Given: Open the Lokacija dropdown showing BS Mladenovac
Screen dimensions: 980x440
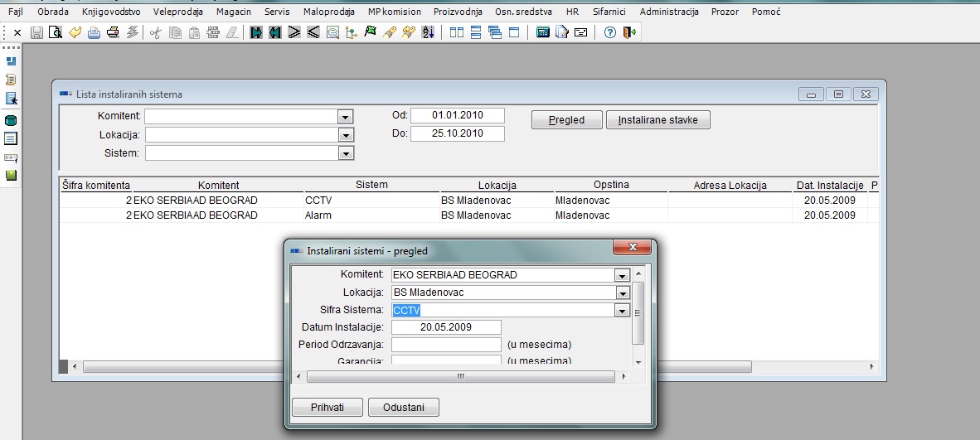Looking at the screenshot, I should (622, 293).
